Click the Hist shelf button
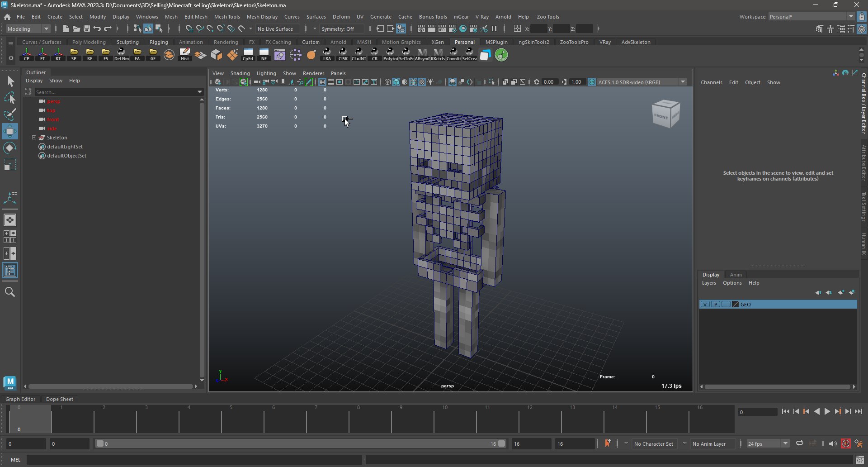Image resolution: width=868 pixels, height=467 pixels. 185,55
